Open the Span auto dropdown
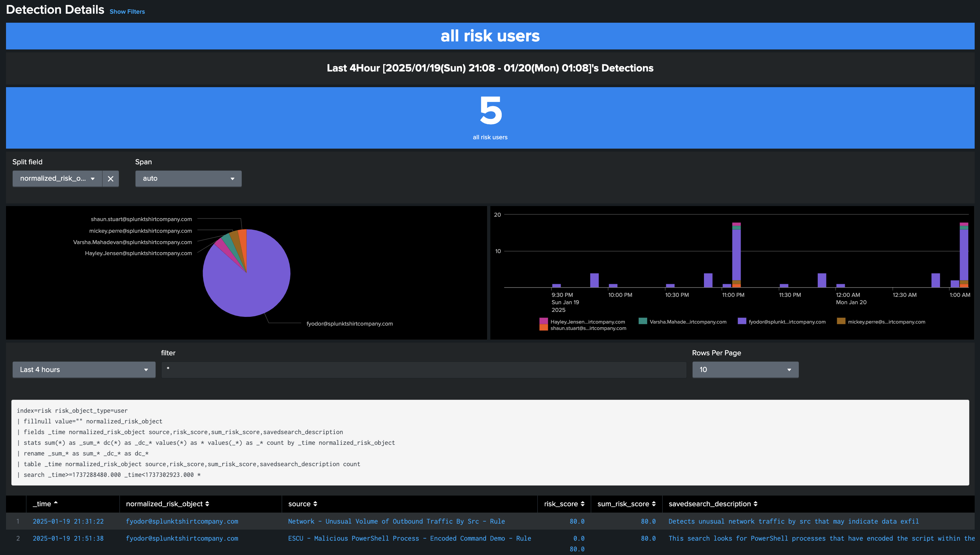This screenshot has height=555, width=980. pyautogui.click(x=188, y=179)
